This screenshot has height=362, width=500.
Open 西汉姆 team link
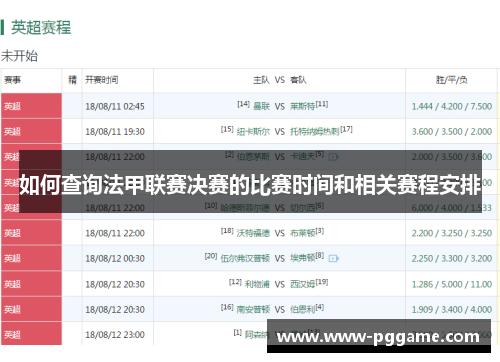(x=302, y=284)
